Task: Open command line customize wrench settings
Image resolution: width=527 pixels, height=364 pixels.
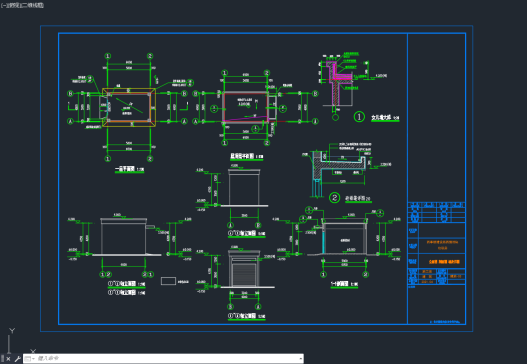Action: (x=17, y=359)
